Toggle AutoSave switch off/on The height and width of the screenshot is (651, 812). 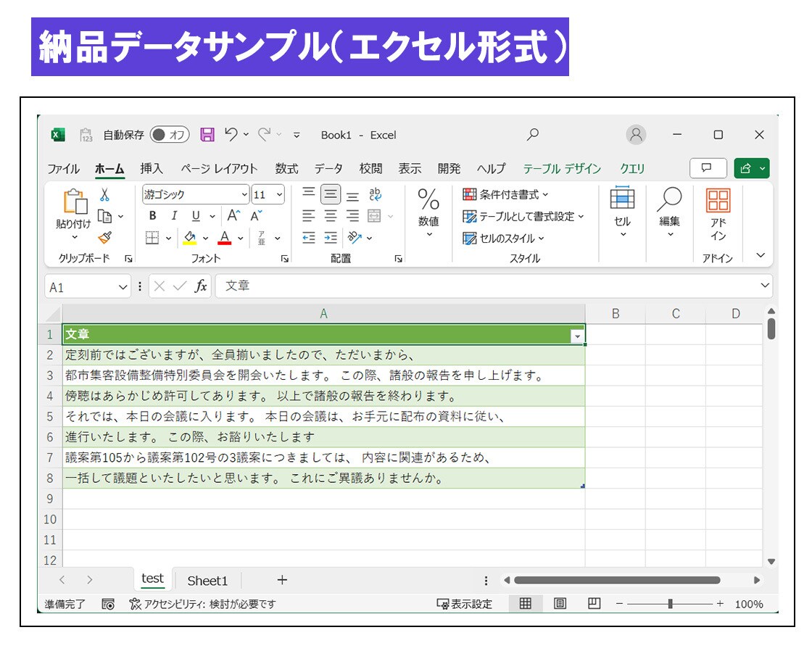click(x=170, y=135)
